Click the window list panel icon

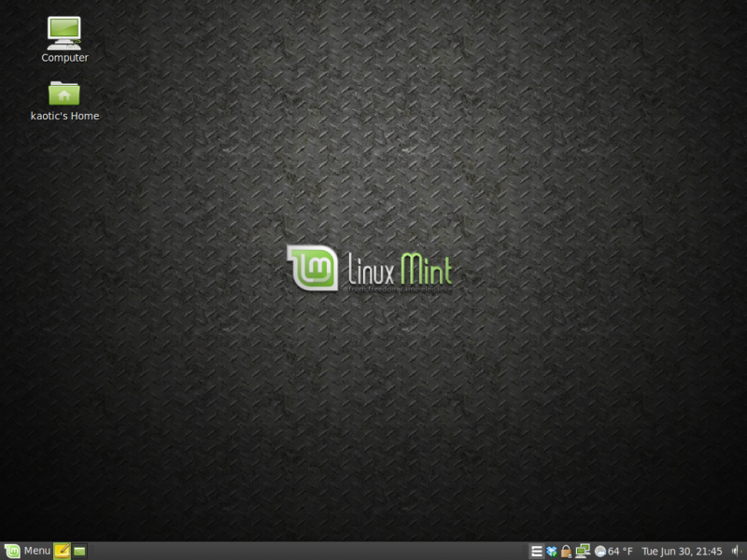pyautogui.click(x=537, y=551)
